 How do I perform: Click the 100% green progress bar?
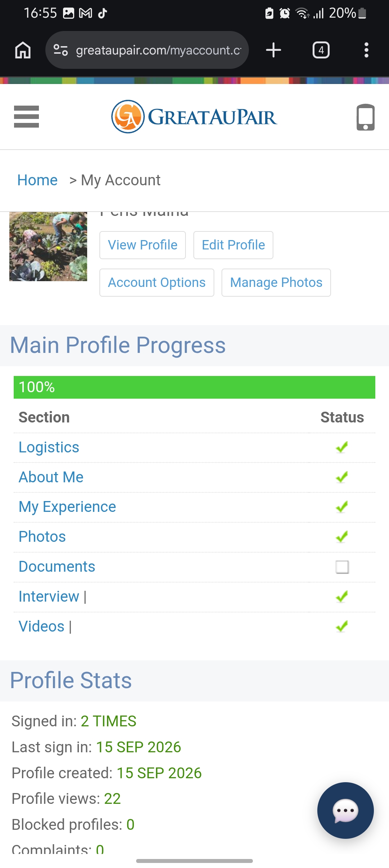[x=194, y=387]
